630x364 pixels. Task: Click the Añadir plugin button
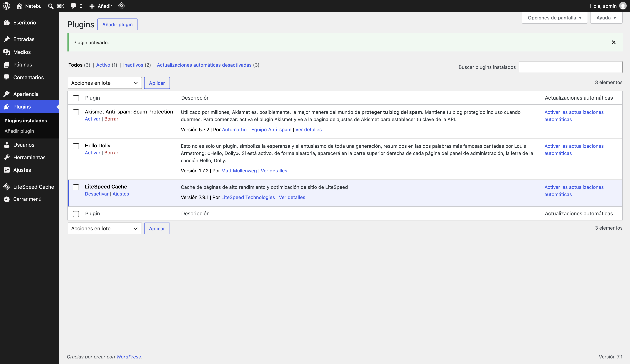point(117,24)
